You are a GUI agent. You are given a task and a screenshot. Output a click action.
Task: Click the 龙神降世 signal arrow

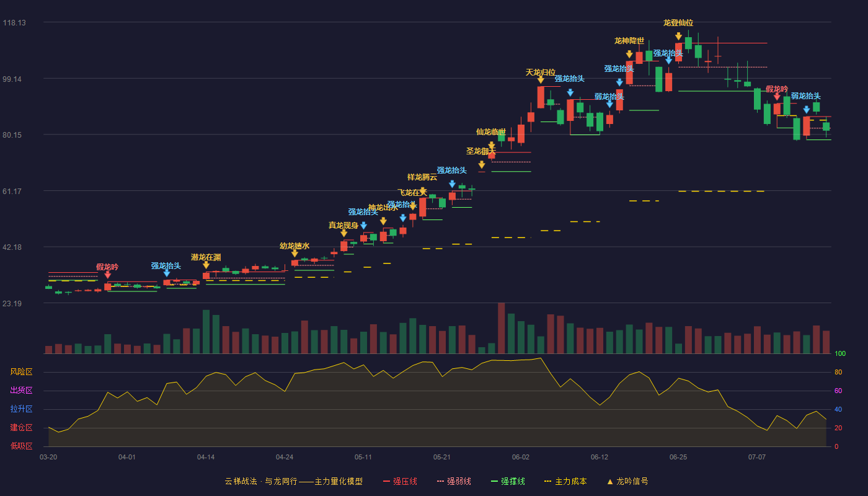point(629,55)
